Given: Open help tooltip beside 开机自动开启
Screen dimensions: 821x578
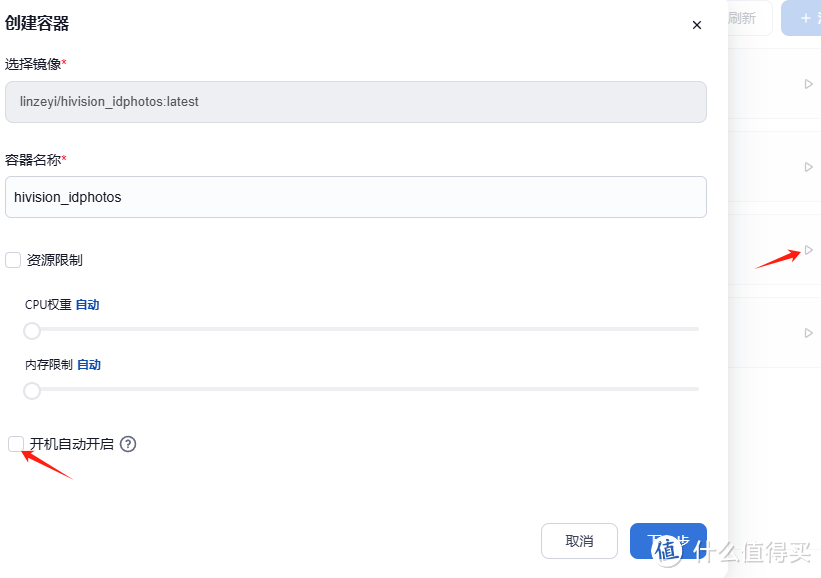Looking at the screenshot, I should [127, 443].
